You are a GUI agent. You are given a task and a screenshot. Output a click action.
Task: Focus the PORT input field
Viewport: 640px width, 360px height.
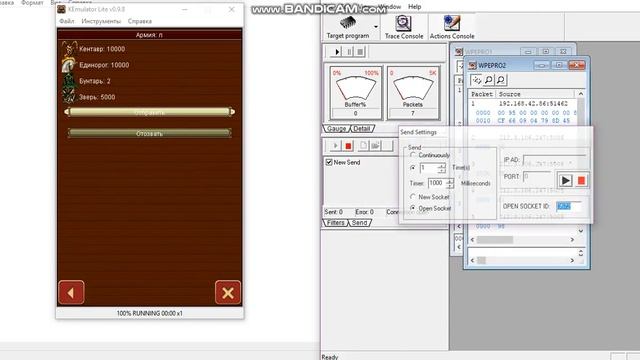pyautogui.click(x=537, y=176)
